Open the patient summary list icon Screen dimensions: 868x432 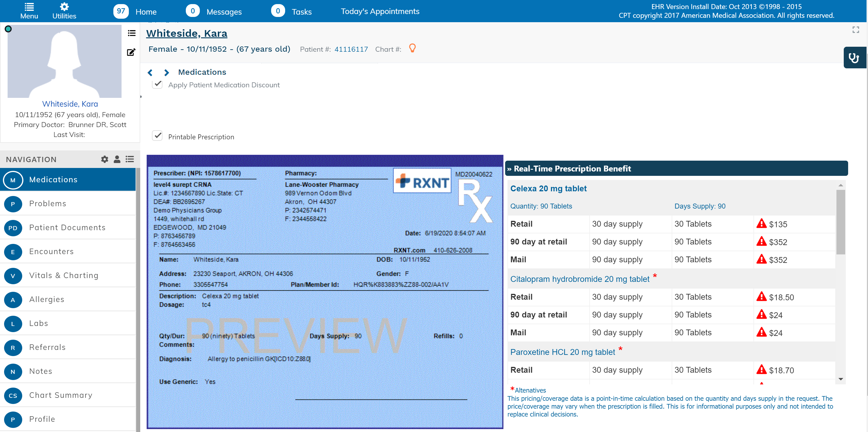pos(131,33)
